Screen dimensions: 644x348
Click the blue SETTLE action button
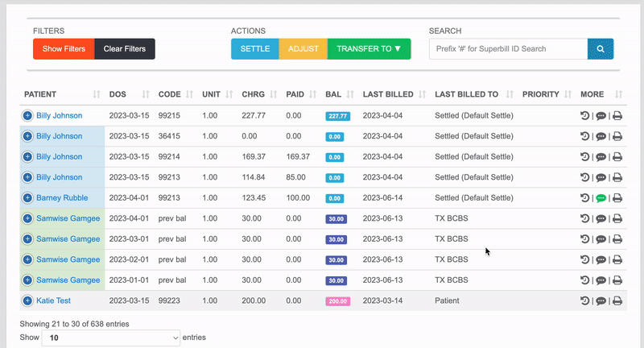[255, 49]
